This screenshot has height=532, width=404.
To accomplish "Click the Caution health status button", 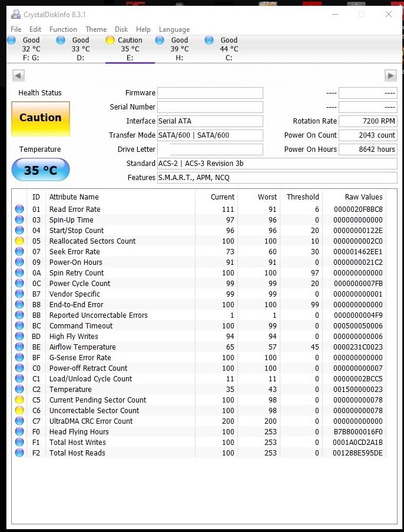I will pyautogui.click(x=41, y=119).
